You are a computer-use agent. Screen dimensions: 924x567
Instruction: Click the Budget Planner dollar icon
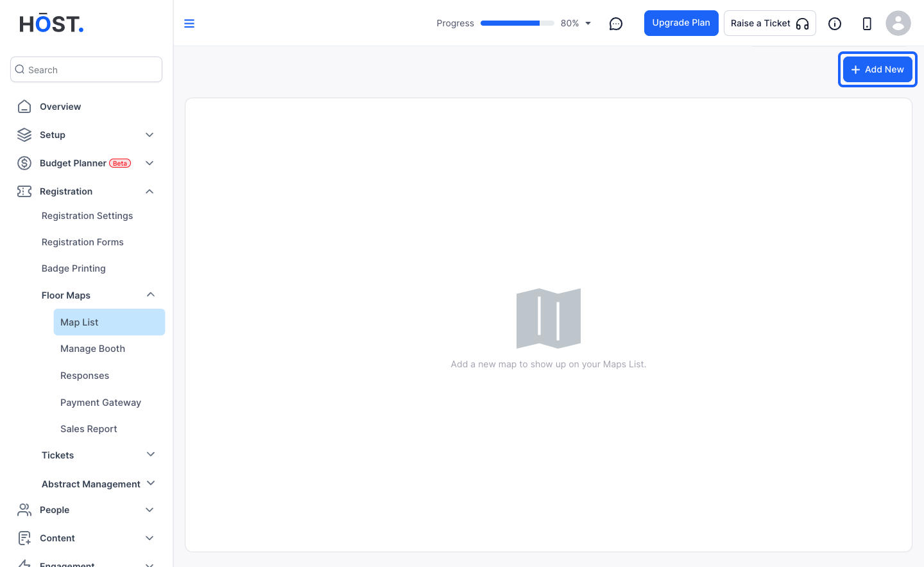click(24, 163)
